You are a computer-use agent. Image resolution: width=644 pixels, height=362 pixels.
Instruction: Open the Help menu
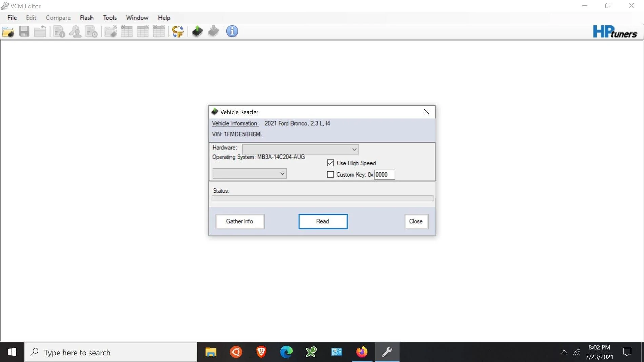(164, 18)
